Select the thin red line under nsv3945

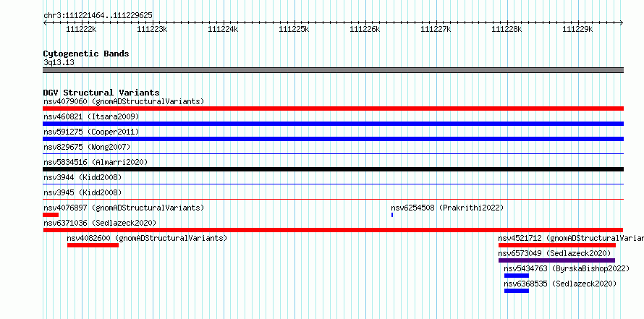coord(333,200)
